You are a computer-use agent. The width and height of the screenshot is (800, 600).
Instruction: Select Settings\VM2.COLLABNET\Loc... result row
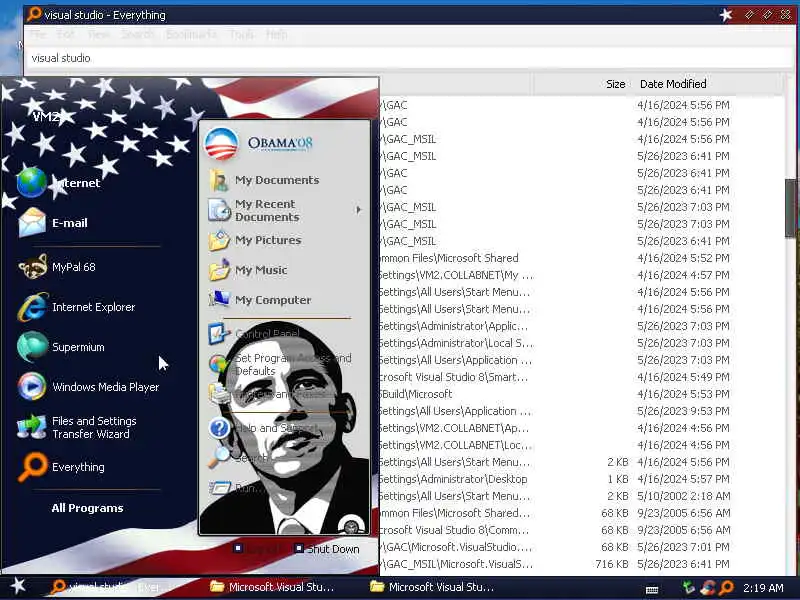[582, 445]
